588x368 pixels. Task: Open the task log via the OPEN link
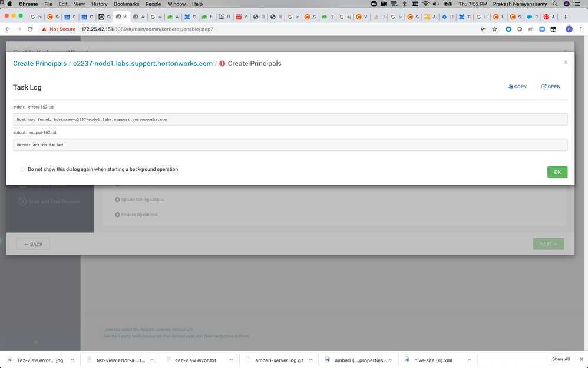(550, 87)
